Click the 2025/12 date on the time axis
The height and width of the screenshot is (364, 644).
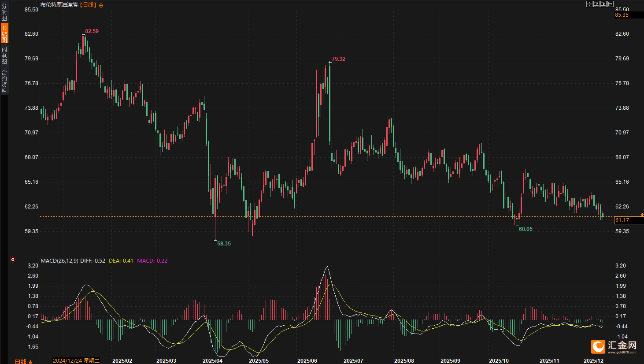coord(593,361)
